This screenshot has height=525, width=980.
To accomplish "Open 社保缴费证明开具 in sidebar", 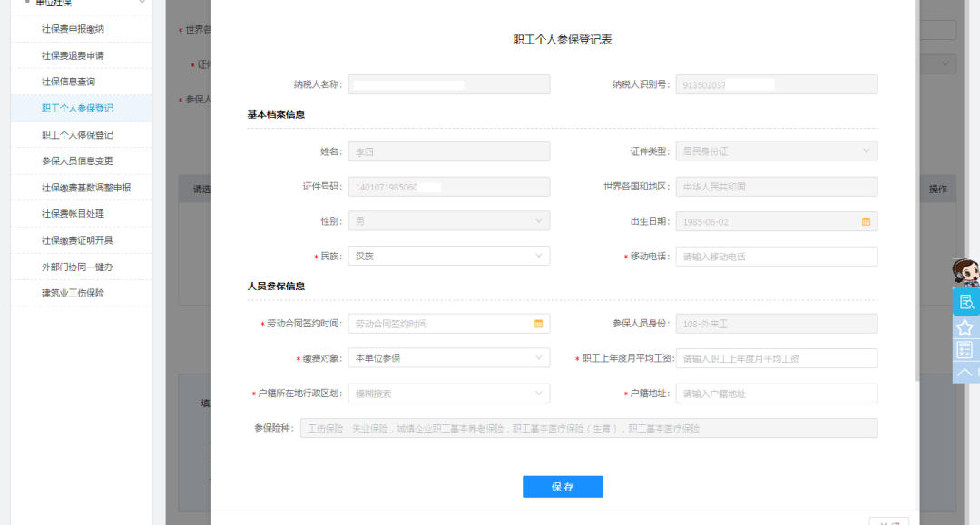I will click(77, 241).
